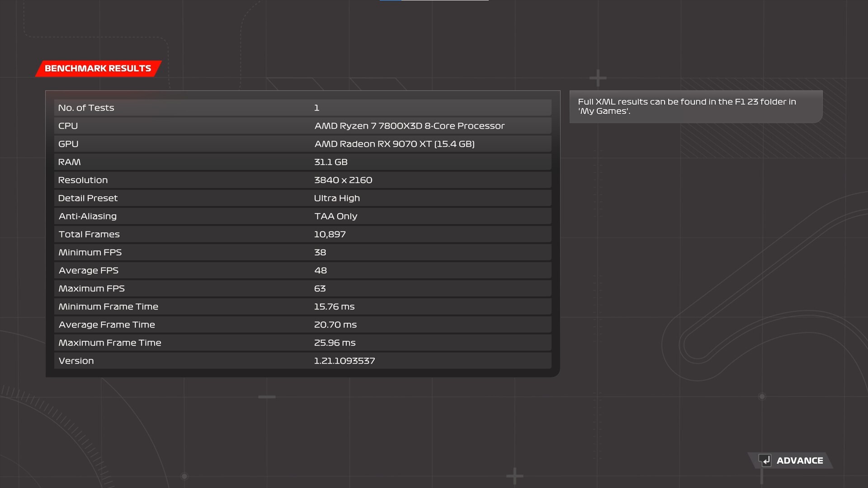
Task: Click the Full XML results info note
Action: 696,107
